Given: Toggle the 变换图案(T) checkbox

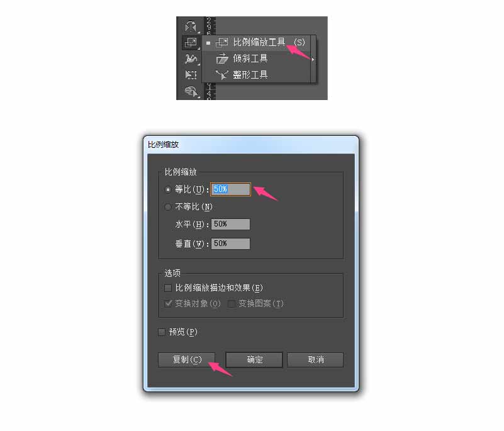Looking at the screenshot, I should (231, 304).
